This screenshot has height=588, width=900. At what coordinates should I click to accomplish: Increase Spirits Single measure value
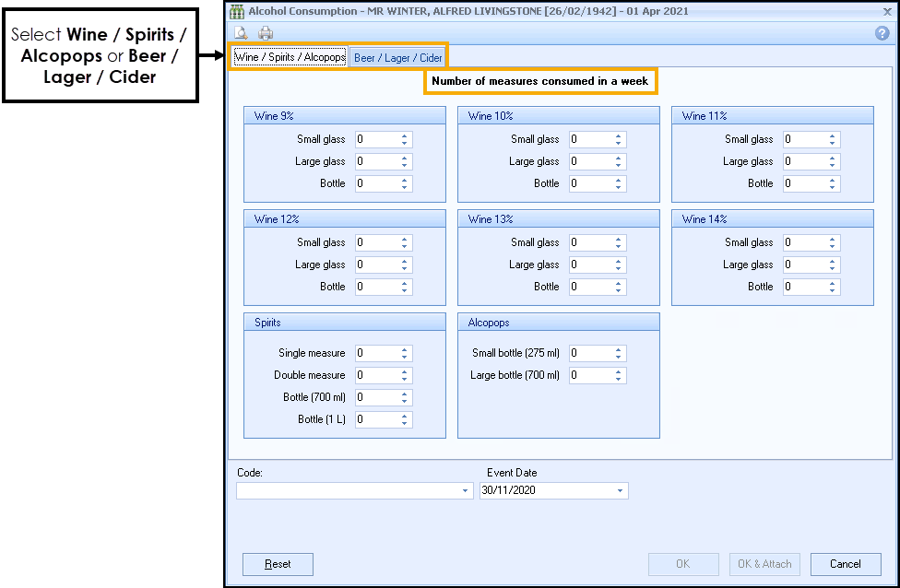tap(405, 350)
